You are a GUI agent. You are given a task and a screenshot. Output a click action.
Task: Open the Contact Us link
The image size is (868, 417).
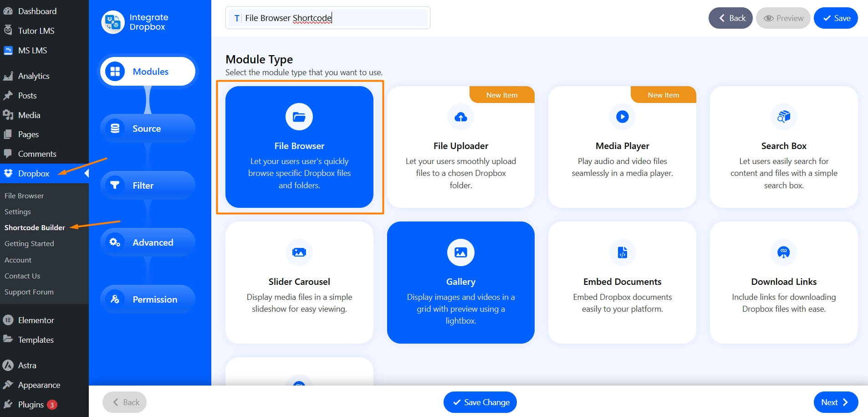22,276
